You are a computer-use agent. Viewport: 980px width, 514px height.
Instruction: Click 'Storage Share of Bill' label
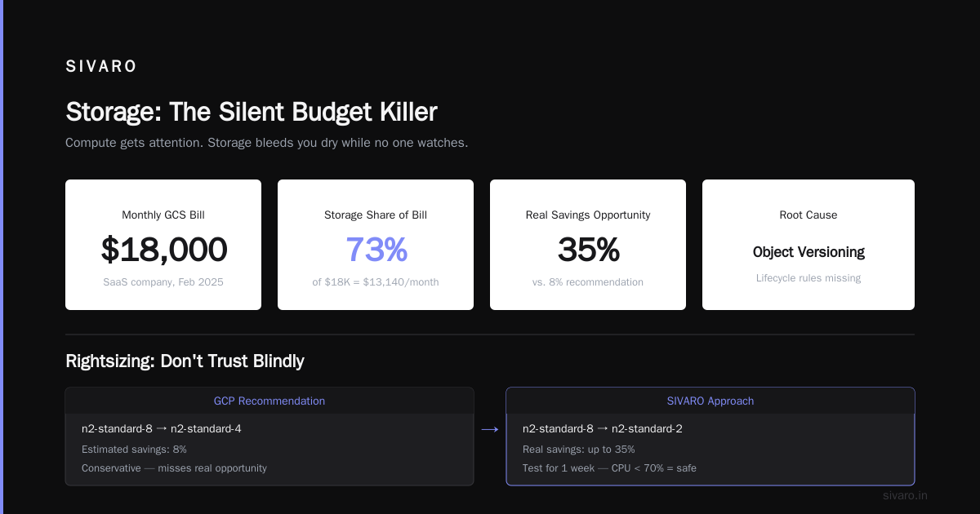(x=376, y=215)
